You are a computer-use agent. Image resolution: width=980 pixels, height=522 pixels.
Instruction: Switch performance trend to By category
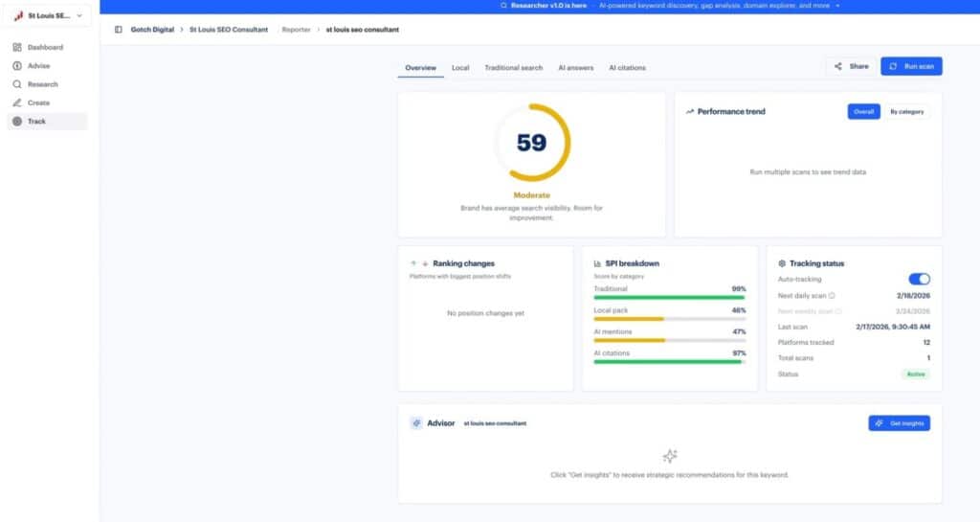[907, 111]
